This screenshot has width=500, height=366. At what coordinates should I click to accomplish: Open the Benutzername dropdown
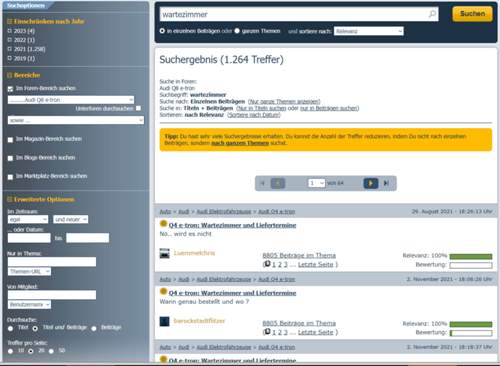[x=29, y=305]
